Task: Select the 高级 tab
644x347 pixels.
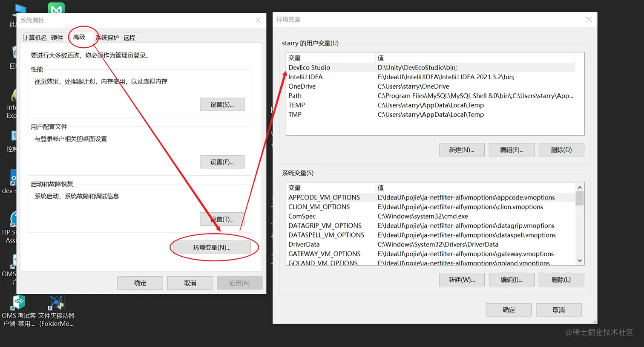Action: [79, 37]
